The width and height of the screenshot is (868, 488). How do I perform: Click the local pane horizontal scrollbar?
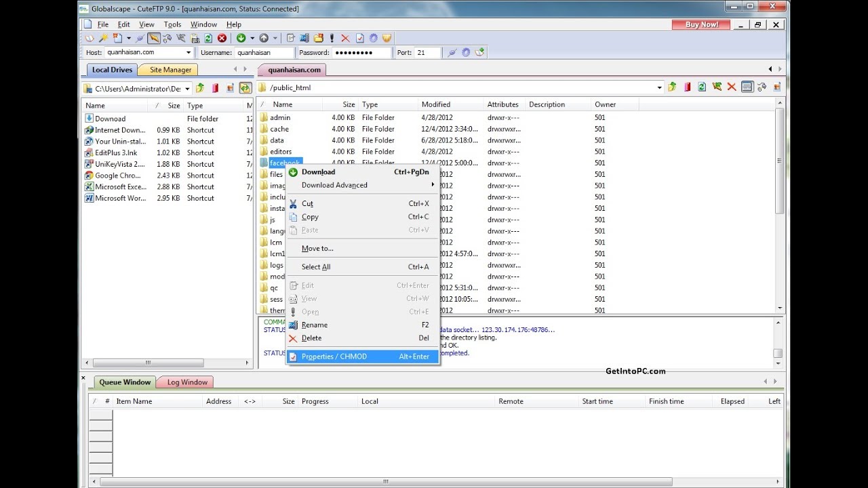click(148, 363)
